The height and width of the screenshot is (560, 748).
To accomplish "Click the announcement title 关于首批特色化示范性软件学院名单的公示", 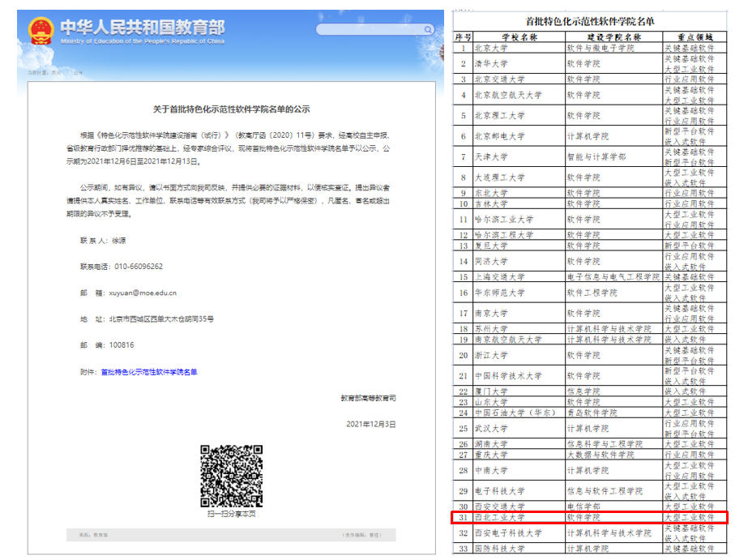I will (x=232, y=109).
